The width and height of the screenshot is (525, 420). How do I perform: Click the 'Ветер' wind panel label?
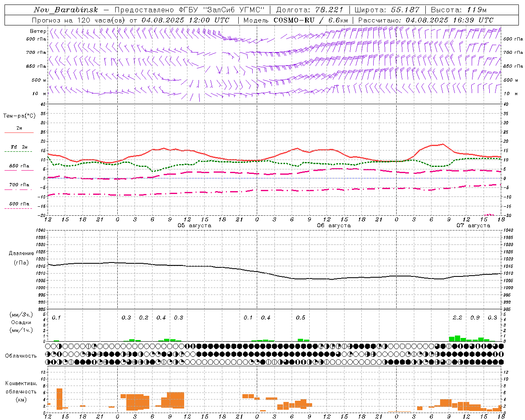[38, 31]
